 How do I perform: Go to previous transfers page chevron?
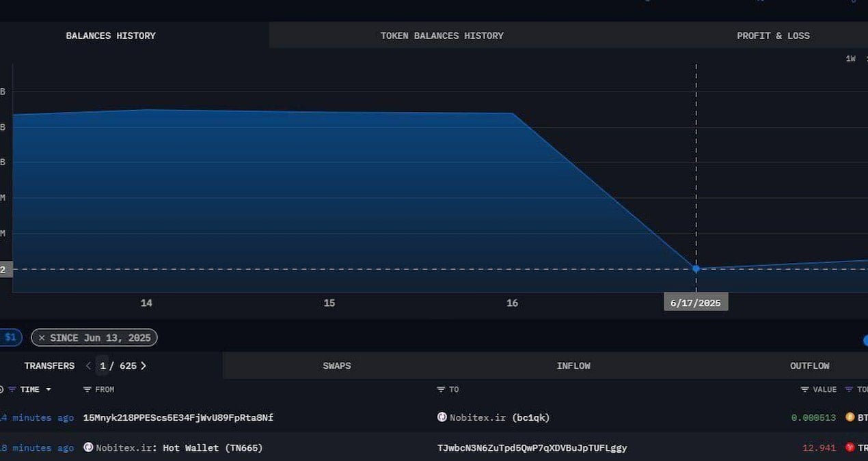(x=88, y=365)
